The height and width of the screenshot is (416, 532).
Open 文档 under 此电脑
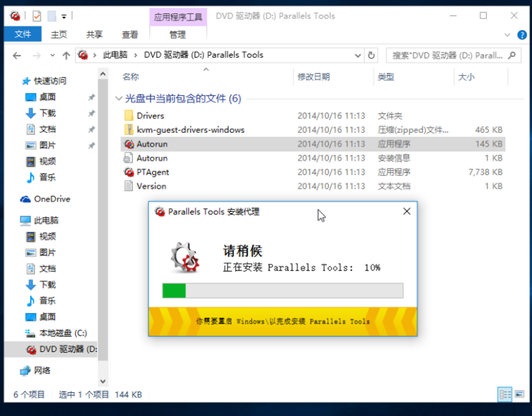47,268
